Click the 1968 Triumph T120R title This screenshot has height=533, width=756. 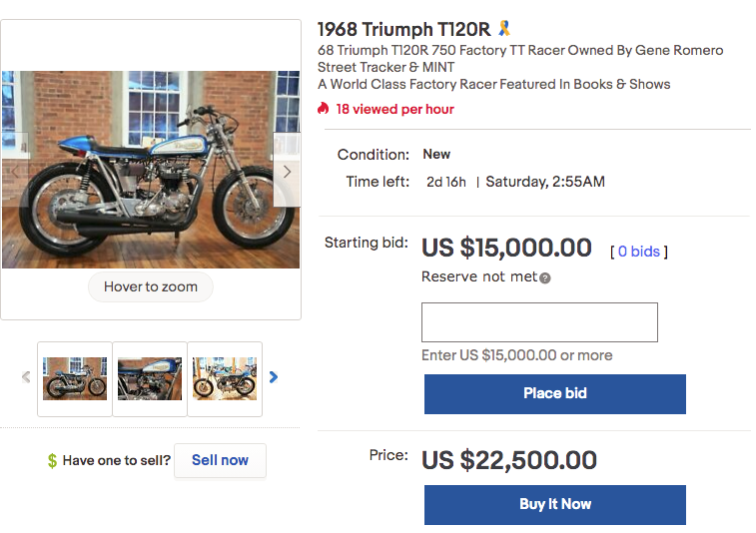[x=403, y=29]
